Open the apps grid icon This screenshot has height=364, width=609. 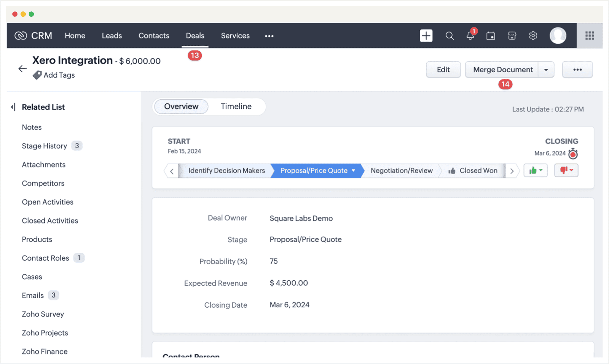[590, 36]
